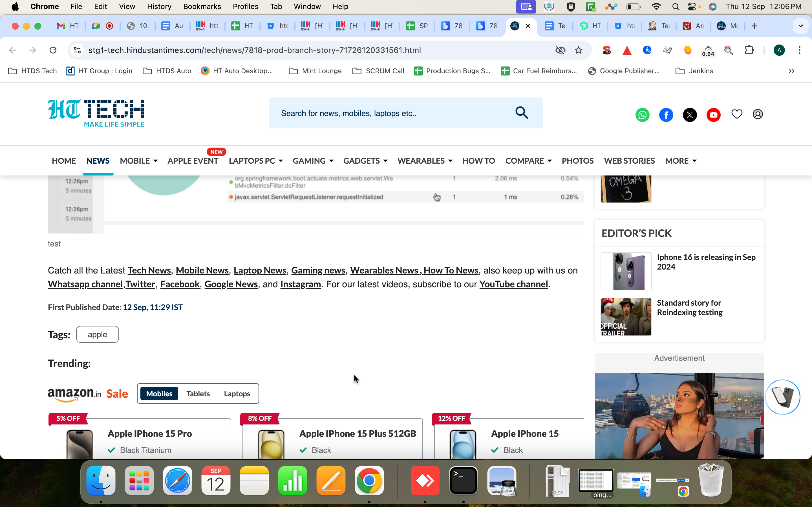The image size is (812, 507).
Task: Open the X (Twitter) social icon
Action: click(x=690, y=115)
